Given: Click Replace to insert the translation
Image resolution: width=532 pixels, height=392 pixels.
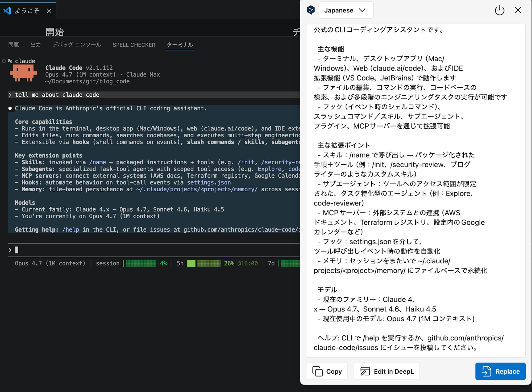Looking at the screenshot, I should [500, 371].
